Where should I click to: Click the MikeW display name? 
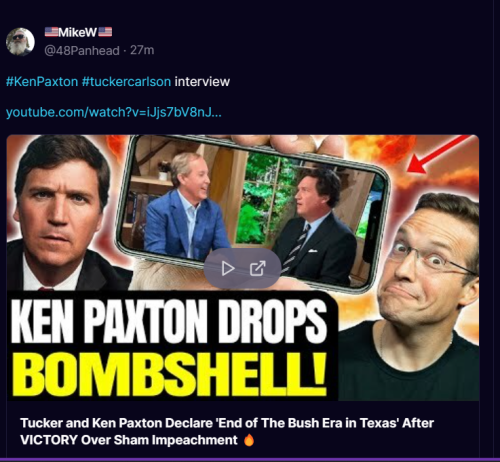[x=77, y=32]
